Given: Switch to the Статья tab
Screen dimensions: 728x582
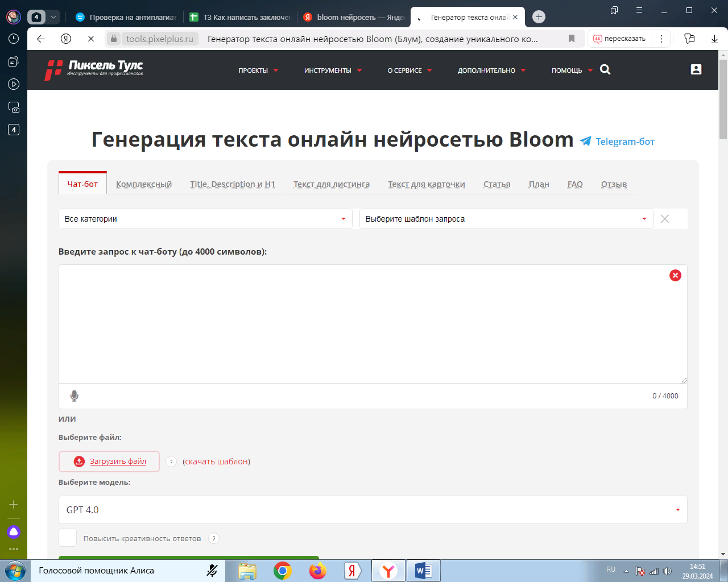Looking at the screenshot, I should (x=497, y=184).
